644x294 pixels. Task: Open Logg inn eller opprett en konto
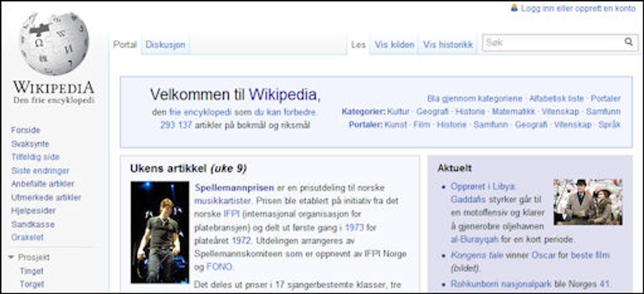click(x=578, y=8)
